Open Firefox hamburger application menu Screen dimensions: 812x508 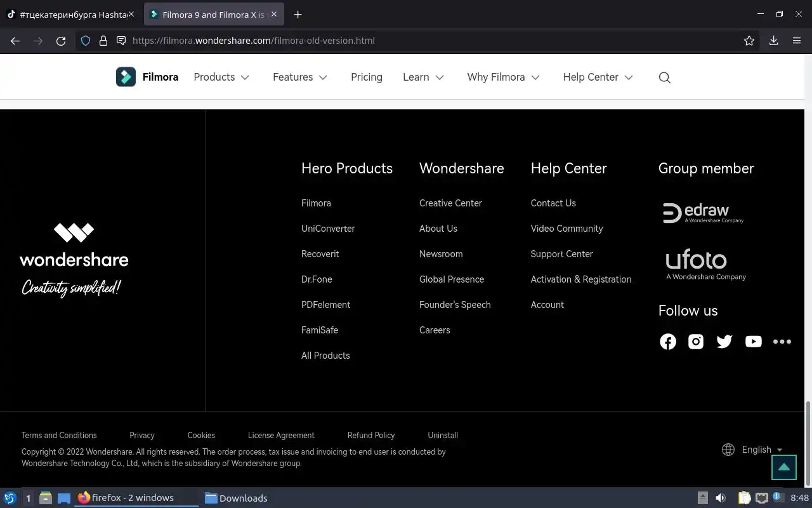click(x=797, y=41)
